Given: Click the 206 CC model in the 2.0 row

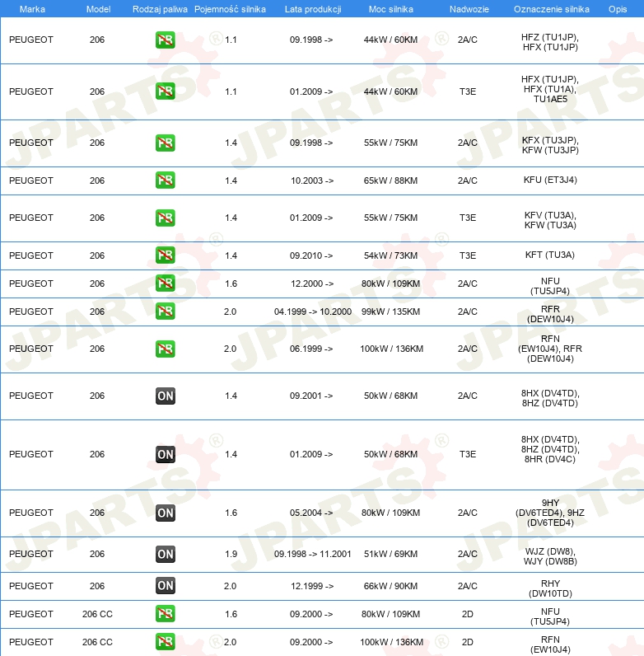Looking at the screenshot, I should [x=97, y=642].
